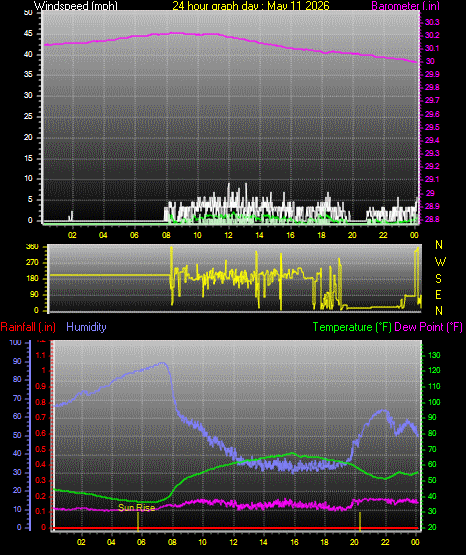Click the 180 value on the wind direction axis
Screen dimensions: 466x555
[32, 279]
